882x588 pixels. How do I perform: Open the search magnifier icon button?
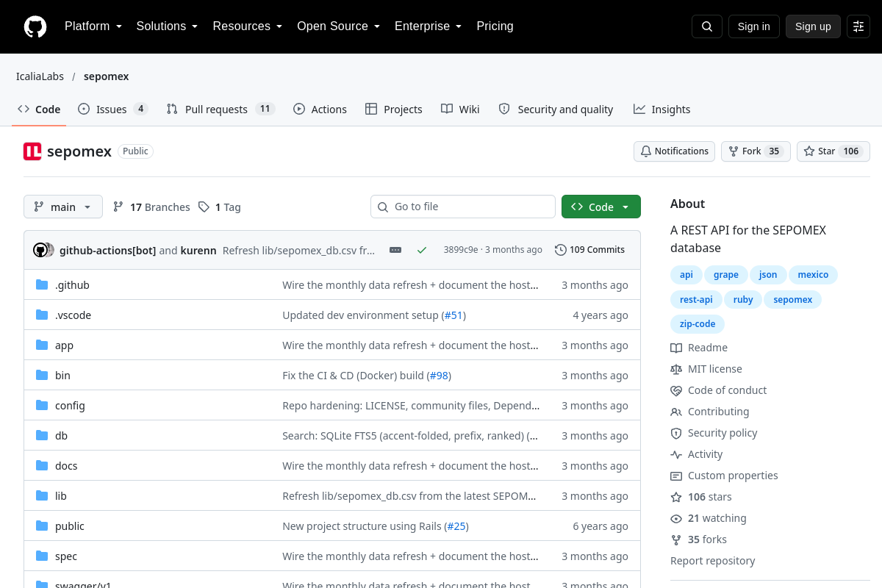(x=707, y=26)
